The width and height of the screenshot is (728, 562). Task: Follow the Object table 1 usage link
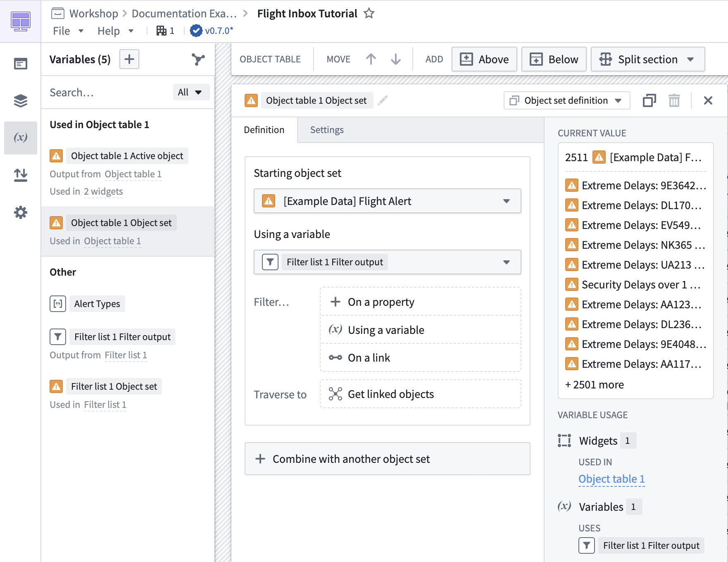click(611, 479)
